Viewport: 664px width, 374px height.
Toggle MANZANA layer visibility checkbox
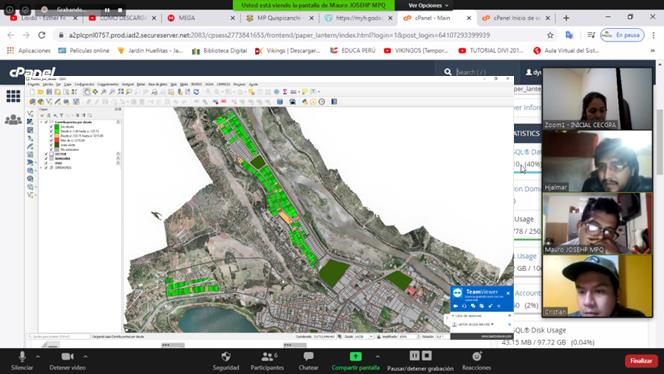46,159
